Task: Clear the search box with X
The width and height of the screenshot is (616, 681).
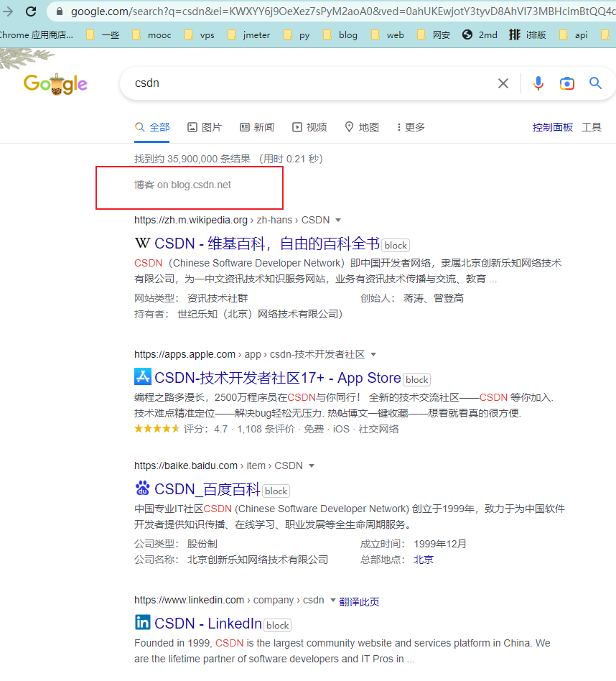Action: coord(503,83)
